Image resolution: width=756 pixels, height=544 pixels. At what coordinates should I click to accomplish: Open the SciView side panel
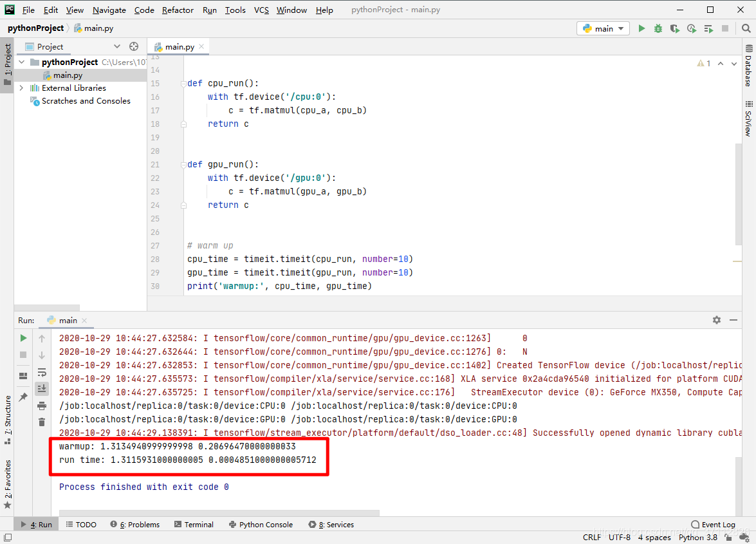coord(748,118)
